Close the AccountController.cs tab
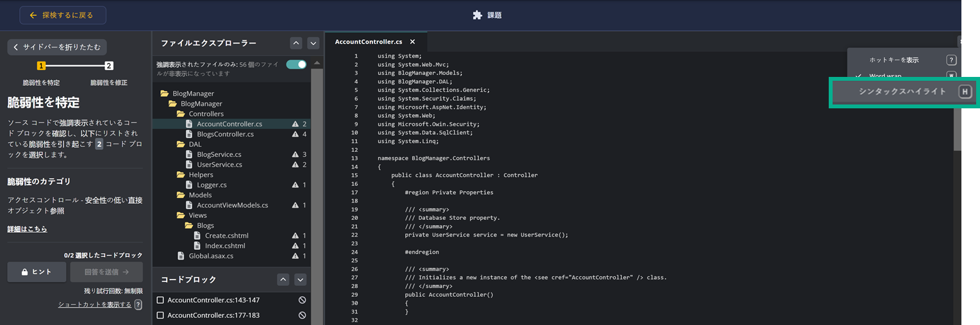 coord(413,42)
